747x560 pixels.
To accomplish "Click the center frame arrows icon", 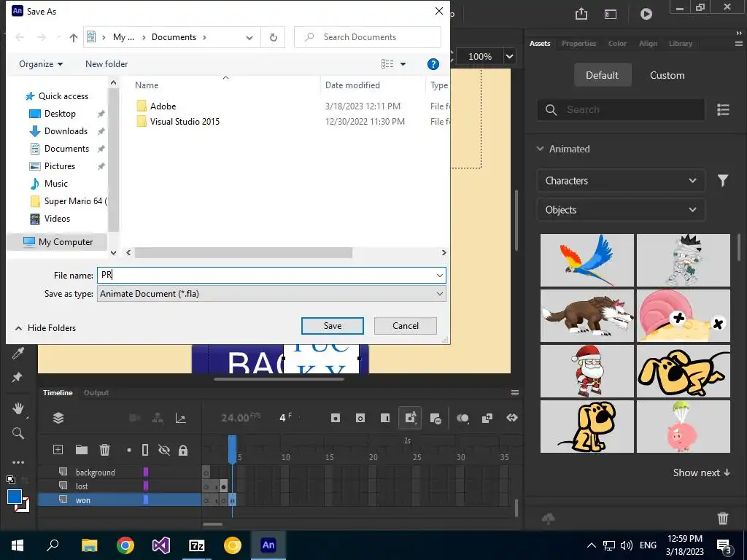I will pyautogui.click(x=512, y=418).
